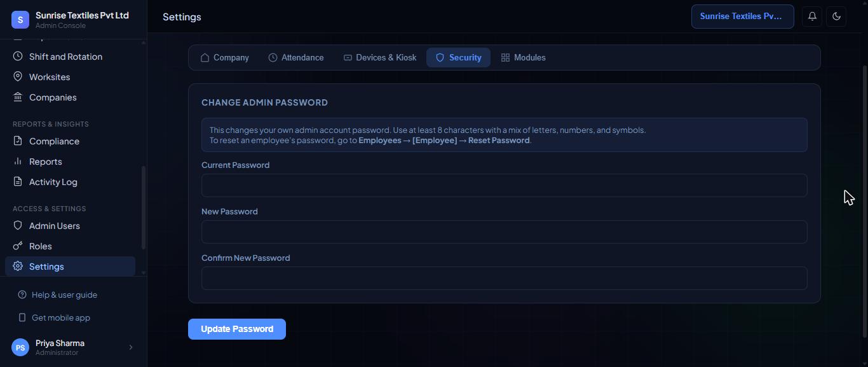
Task: Expand the Priya Sharma profile chevron
Action: click(x=131, y=347)
